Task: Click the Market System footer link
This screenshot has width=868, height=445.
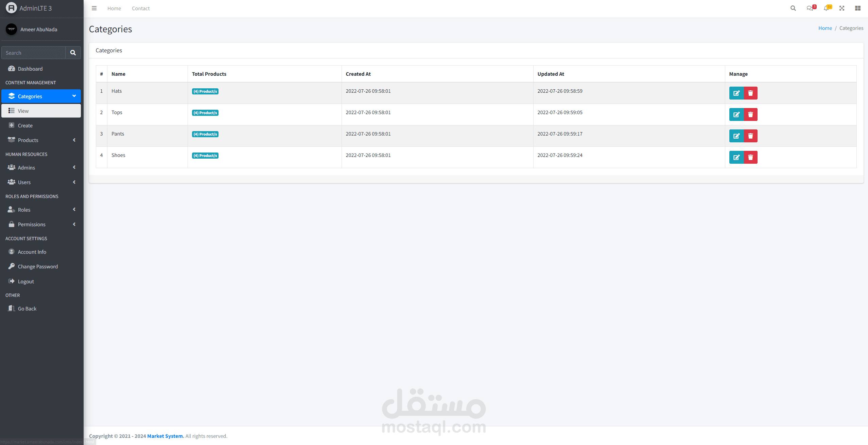Action: pyautogui.click(x=165, y=436)
